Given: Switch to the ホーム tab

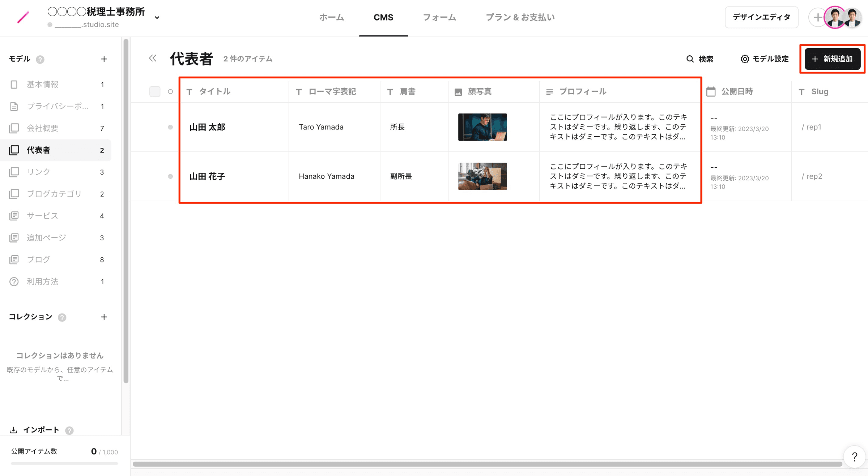Looking at the screenshot, I should pos(331,17).
